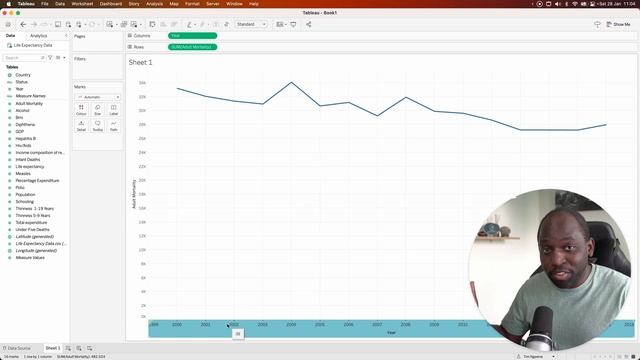640x360 pixels.
Task: Switch to the Analytics tab
Action: point(39,36)
